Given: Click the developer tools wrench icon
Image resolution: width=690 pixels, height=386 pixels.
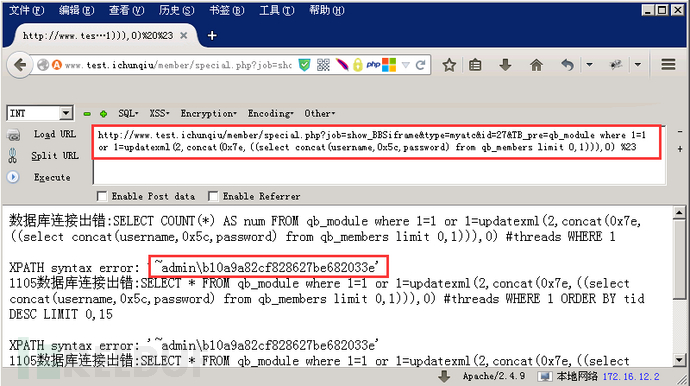Looking at the screenshot, I should 615,65.
